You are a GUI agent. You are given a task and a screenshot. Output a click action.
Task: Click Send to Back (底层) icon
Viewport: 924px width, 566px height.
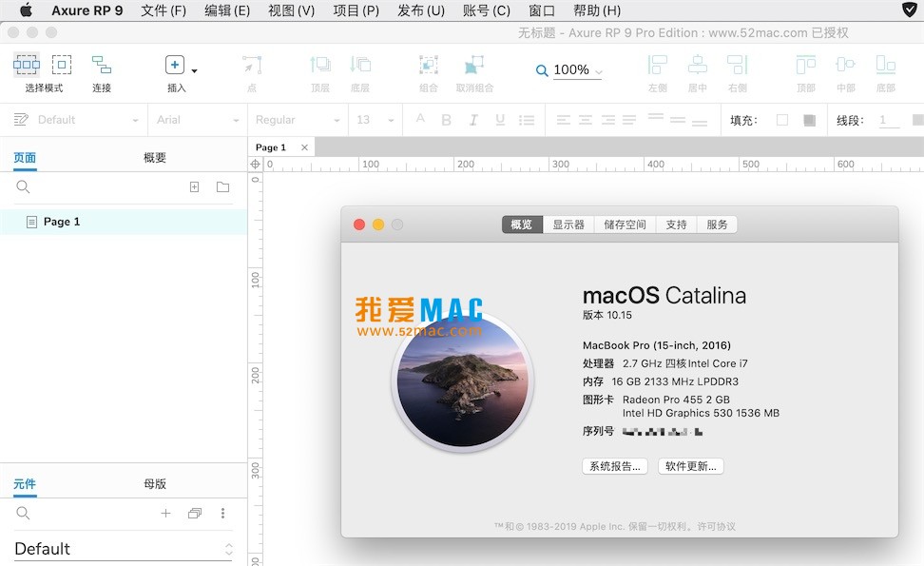360,65
